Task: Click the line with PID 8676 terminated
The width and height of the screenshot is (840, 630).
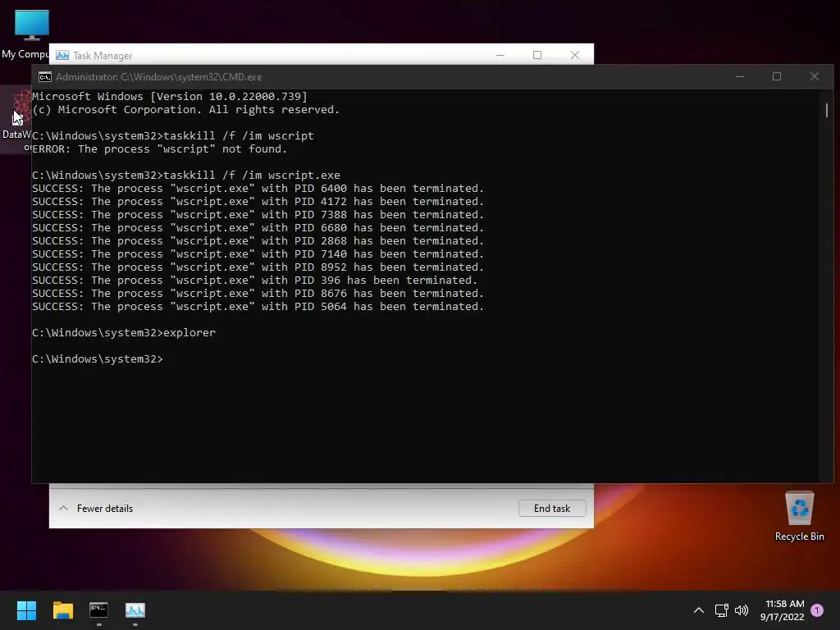Action: pyautogui.click(x=258, y=294)
